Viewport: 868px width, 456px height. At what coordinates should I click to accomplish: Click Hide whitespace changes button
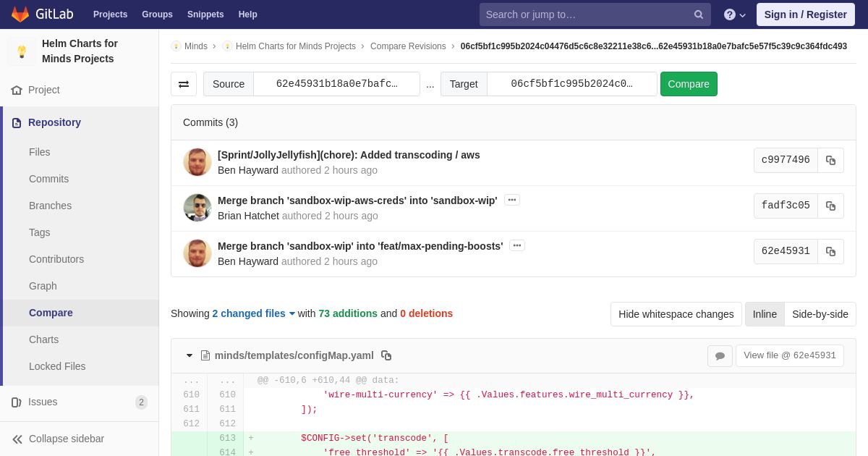676,314
